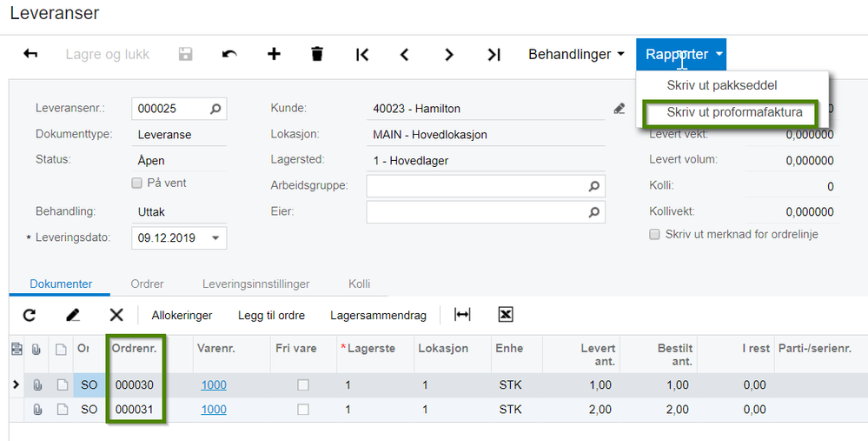Click fit-to-width columns icon in grid
This screenshot has width=868, height=441.
pos(463,315)
